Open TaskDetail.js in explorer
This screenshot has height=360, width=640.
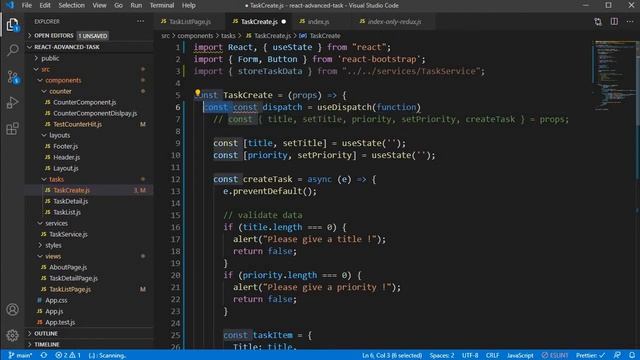71,201
